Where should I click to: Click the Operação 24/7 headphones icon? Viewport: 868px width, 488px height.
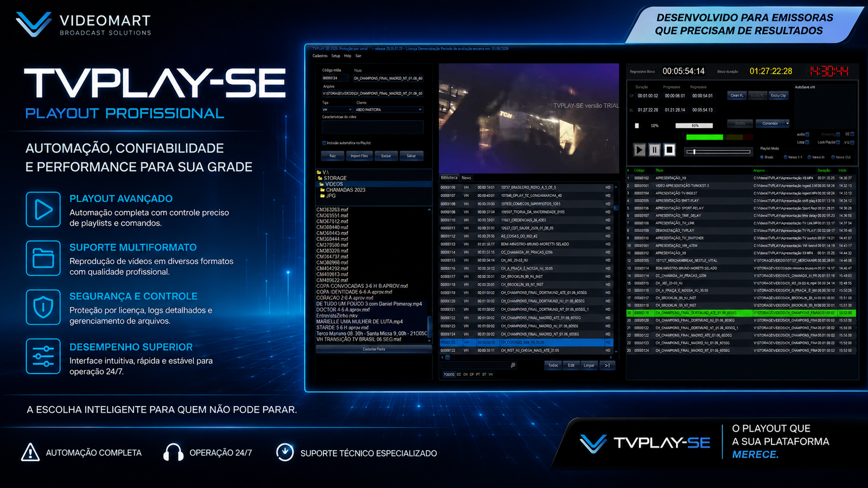[x=174, y=452]
